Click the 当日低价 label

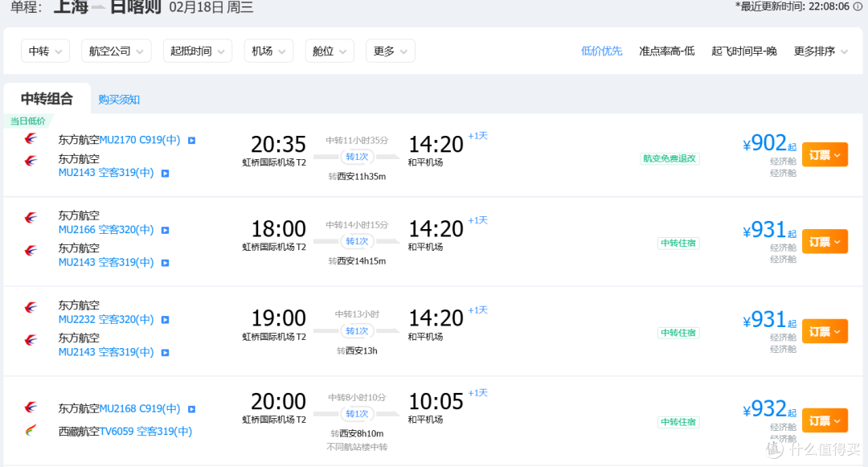pyautogui.click(x=27, y=121)
